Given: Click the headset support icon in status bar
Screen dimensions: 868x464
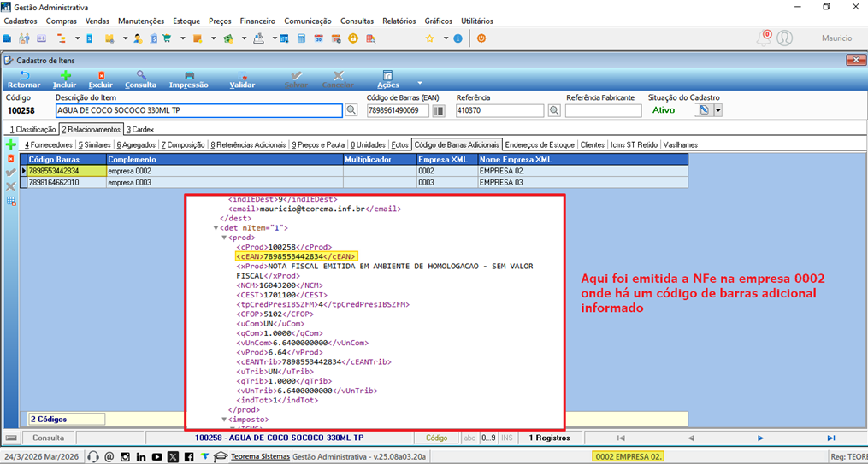Looking at the screenshot, I should pyautogui.click(x=93, y=457).
